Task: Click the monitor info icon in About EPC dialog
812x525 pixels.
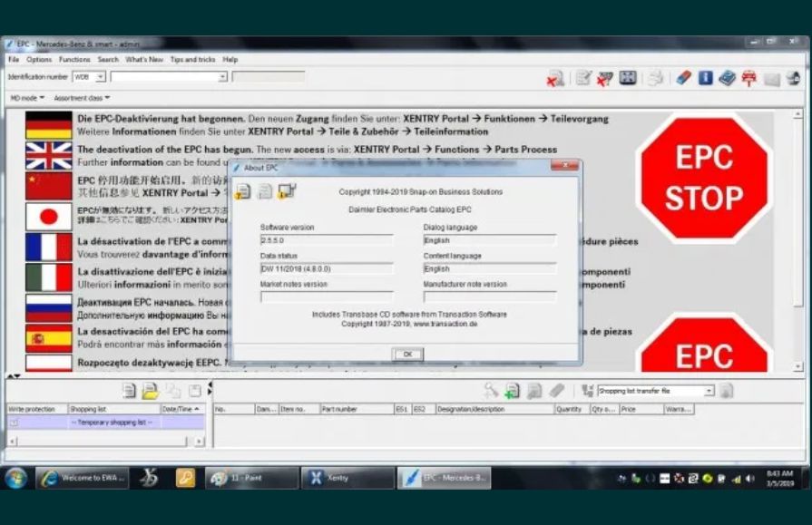Action: [287, 191]
